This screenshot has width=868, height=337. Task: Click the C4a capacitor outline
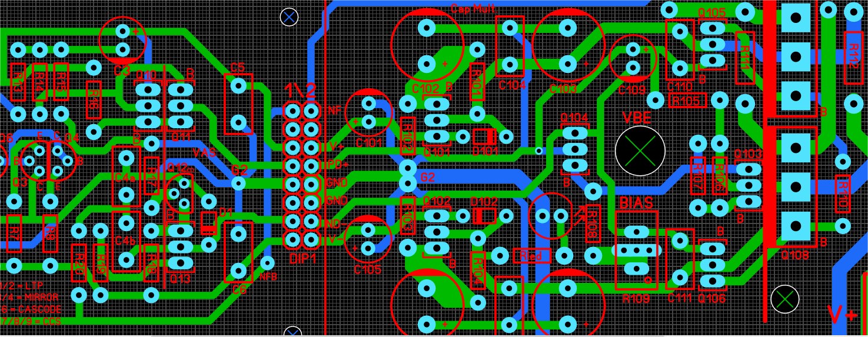[126, 176]
